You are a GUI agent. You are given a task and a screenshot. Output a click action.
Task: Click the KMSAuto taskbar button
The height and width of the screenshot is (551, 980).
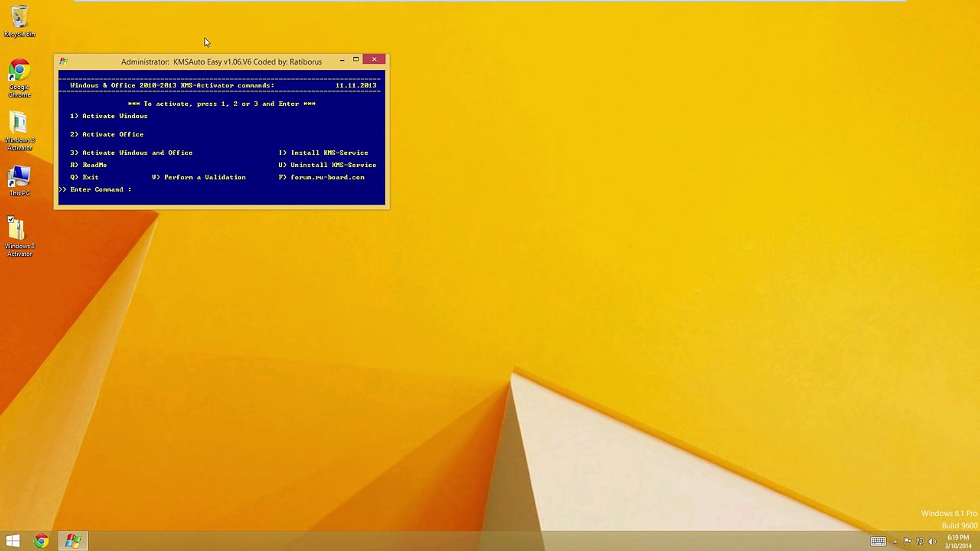(73, 541)
